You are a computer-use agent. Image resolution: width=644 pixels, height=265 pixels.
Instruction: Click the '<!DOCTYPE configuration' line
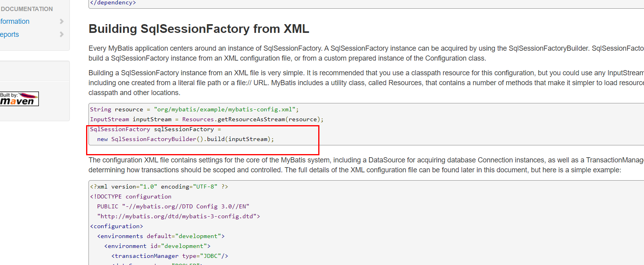point(131,196)
